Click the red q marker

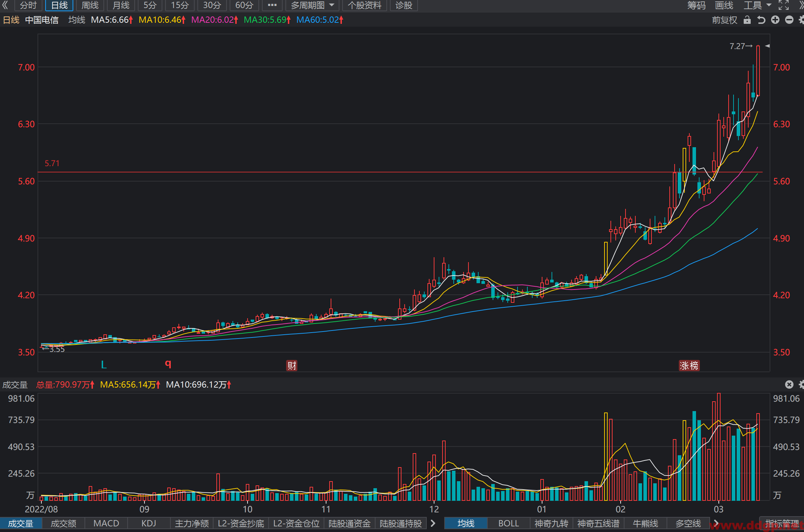[x=168, y=364]
